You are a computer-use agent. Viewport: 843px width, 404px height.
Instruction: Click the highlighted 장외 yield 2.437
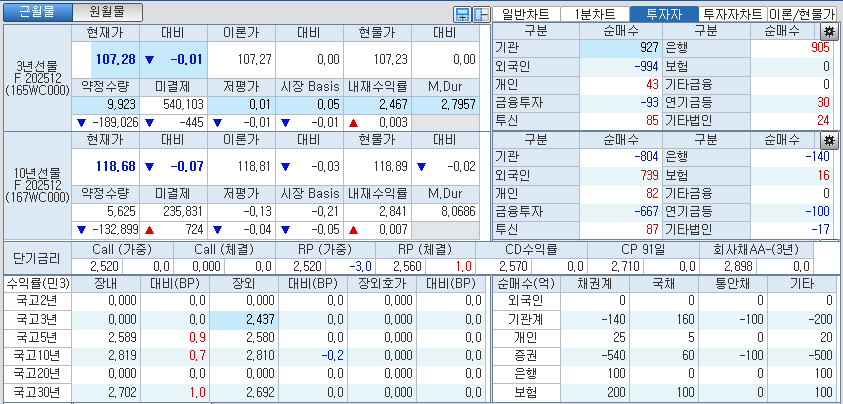pos(260,320)
